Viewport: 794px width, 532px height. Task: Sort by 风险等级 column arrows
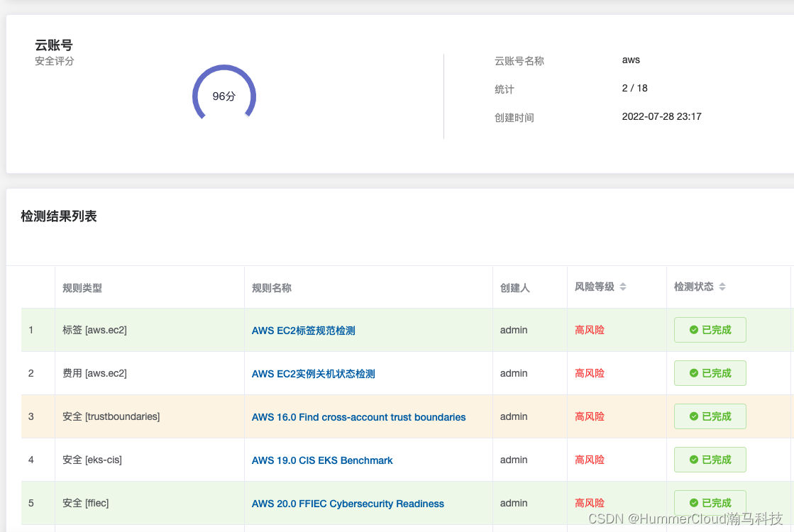point(623,287)
